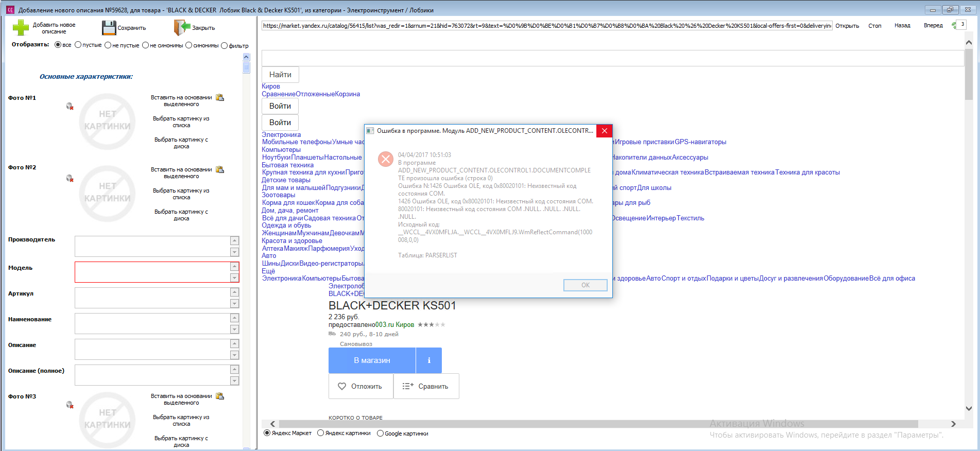This screenshot has height=451, width=980.
Task: Click up arrow of Описание field
Action: click(235, 343)
